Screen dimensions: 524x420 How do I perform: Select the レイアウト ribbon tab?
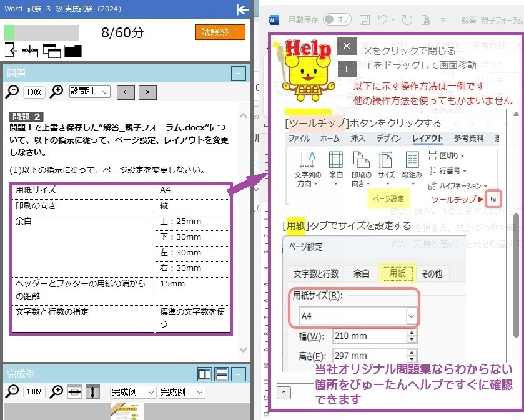point(427,138)
